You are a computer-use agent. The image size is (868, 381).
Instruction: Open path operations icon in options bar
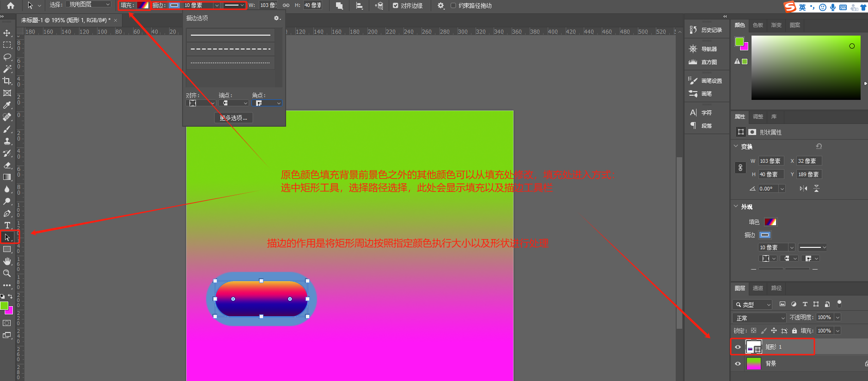tap(339, 6)
